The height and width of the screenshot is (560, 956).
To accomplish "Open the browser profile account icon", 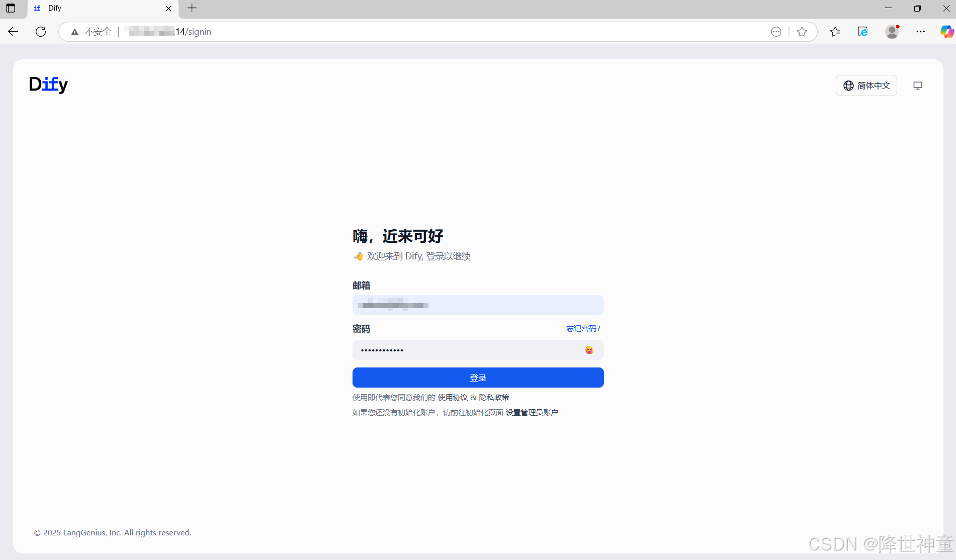I will pos(892,31).
